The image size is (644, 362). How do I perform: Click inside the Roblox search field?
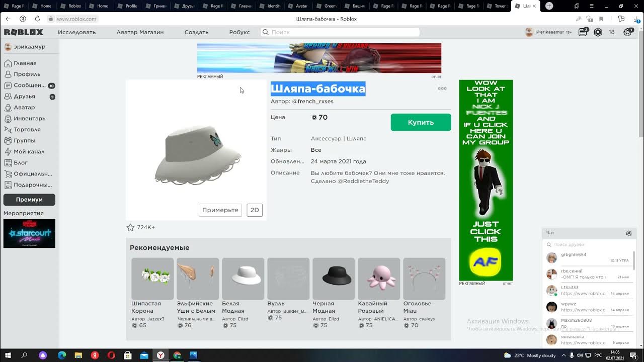(340, 32)
